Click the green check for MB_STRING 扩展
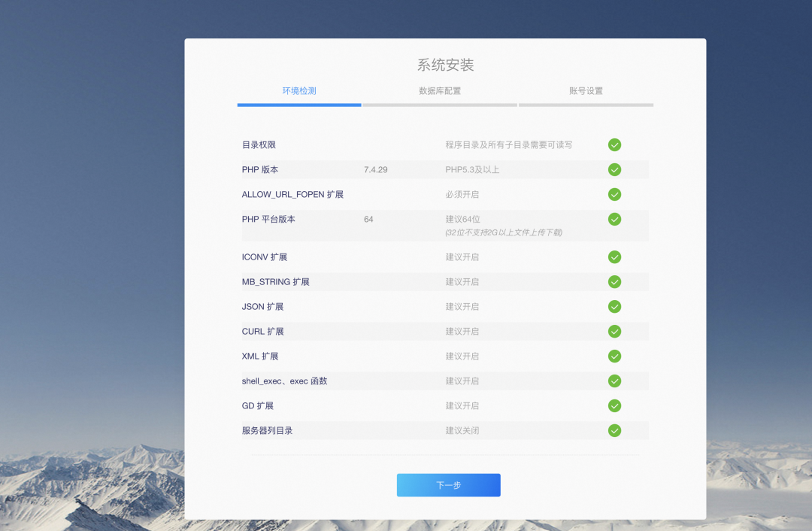 [x=614, y=281]
